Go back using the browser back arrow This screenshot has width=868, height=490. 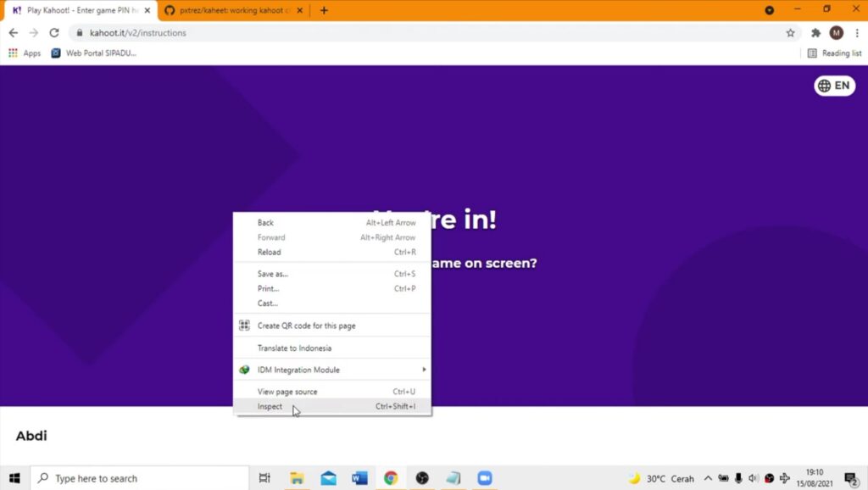[x=14, y=33]
